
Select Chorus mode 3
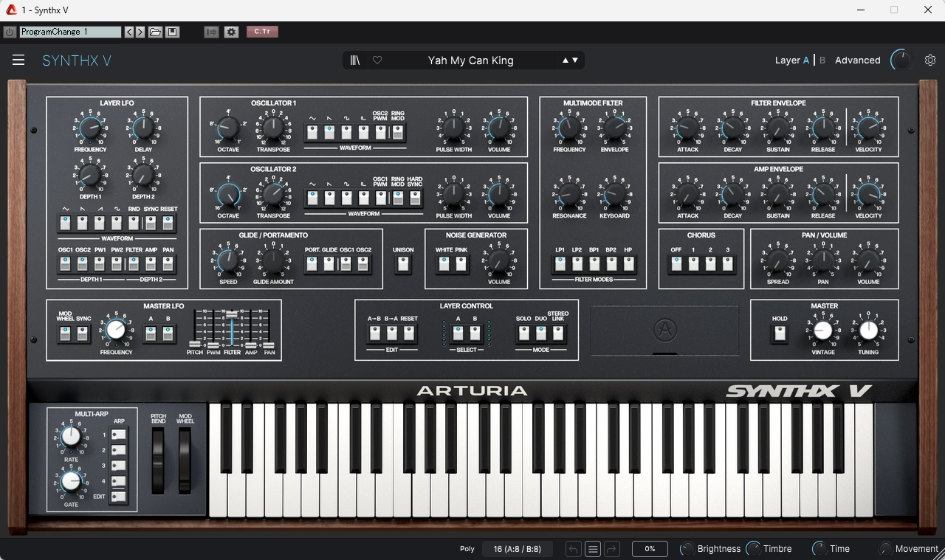[728, 264]
